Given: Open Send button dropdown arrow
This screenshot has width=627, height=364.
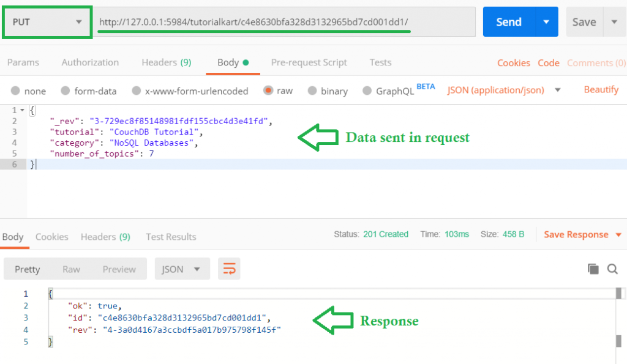Looking at the screenshot, I should point(546,22).
